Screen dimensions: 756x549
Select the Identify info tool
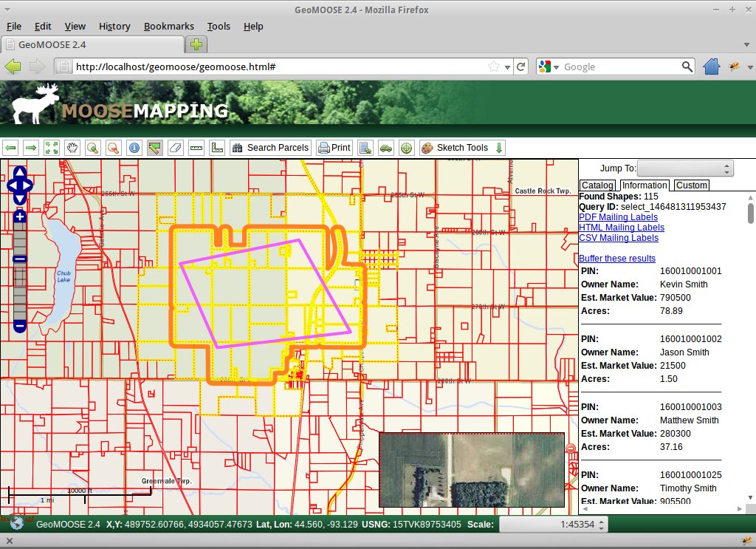134,148
